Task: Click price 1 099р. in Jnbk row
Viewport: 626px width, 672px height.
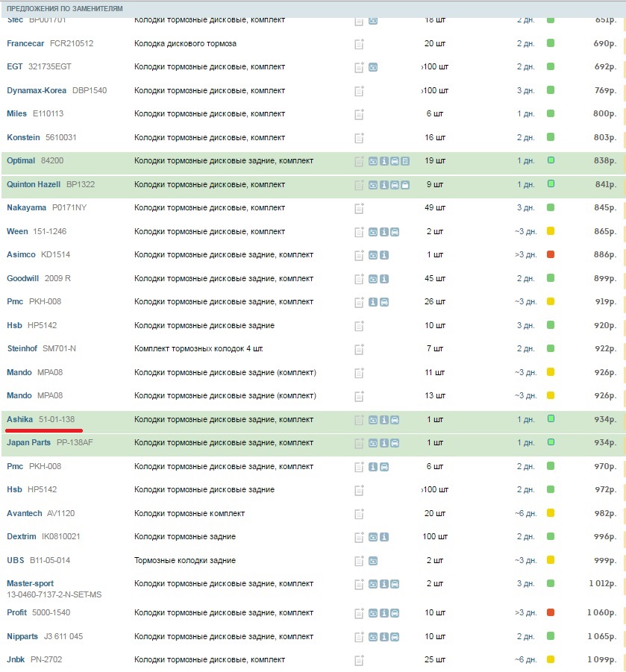Action: [x=601, y=659]
